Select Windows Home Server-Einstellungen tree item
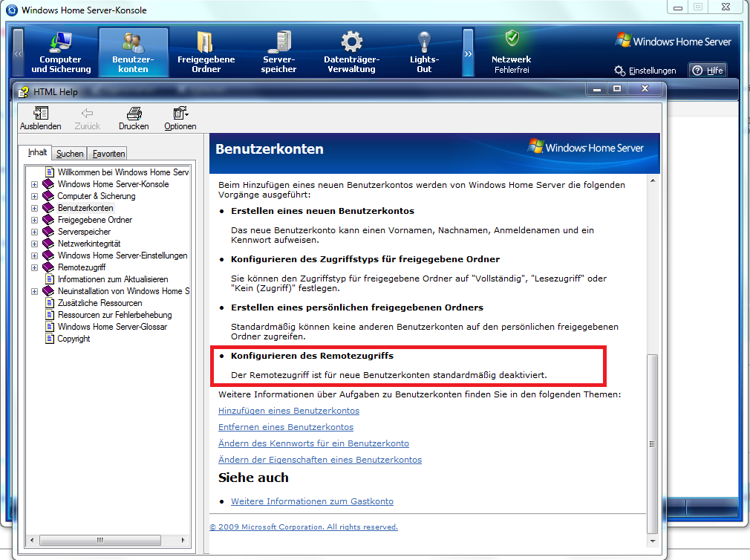 123,255
